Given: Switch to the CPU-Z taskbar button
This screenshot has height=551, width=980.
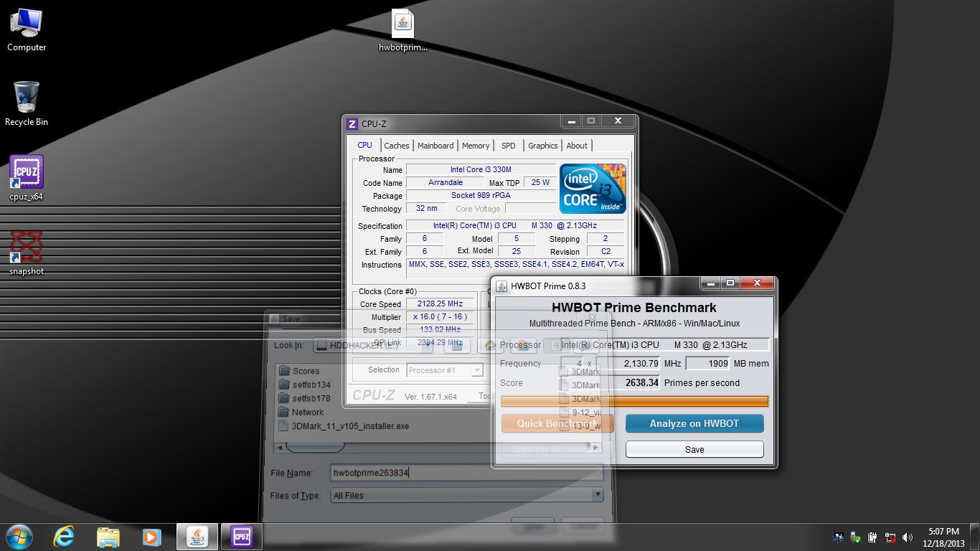Looking at the screenshot, I should point(241,537).
